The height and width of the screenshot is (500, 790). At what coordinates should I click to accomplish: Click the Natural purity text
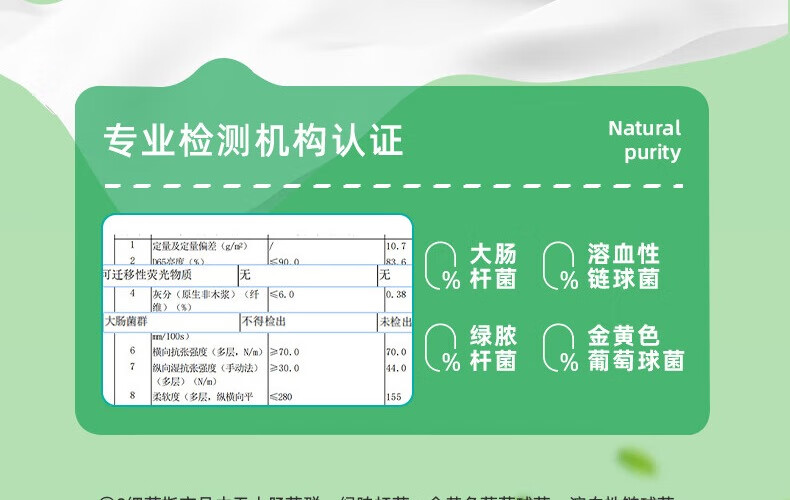click(645, 140)
